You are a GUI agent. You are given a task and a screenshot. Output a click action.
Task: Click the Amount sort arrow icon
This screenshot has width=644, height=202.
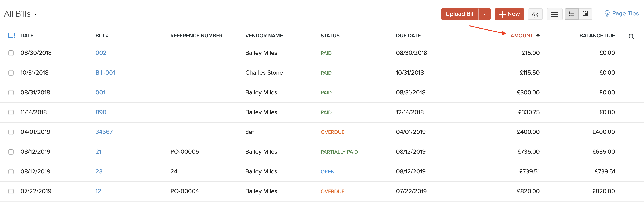pyautogui.click(x=538, y=36)
